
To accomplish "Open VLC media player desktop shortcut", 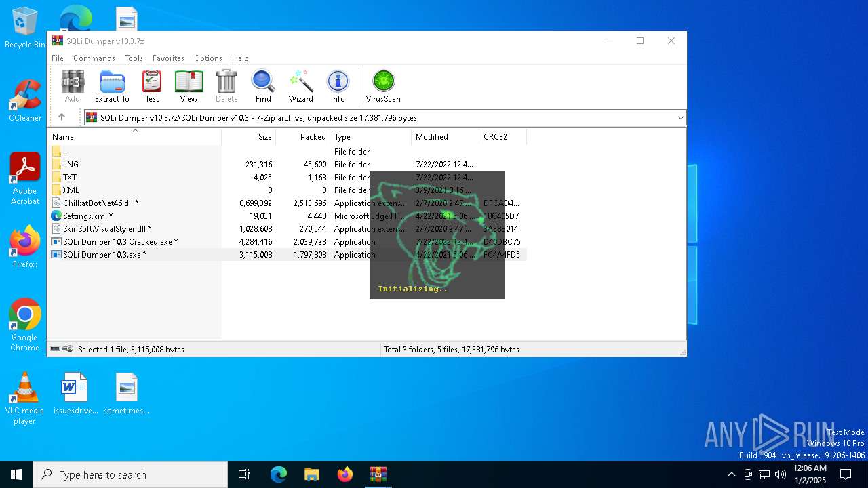I will tap(24, 399).
